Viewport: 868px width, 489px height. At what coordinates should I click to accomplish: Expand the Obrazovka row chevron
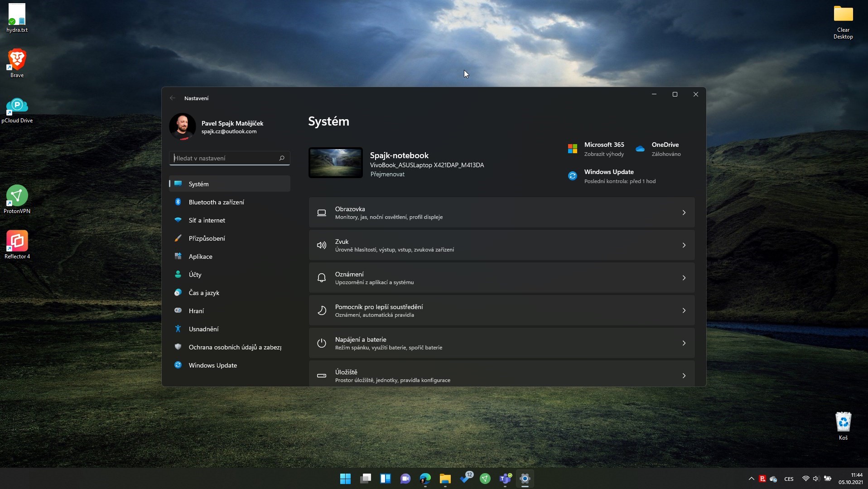click(684, 213)
